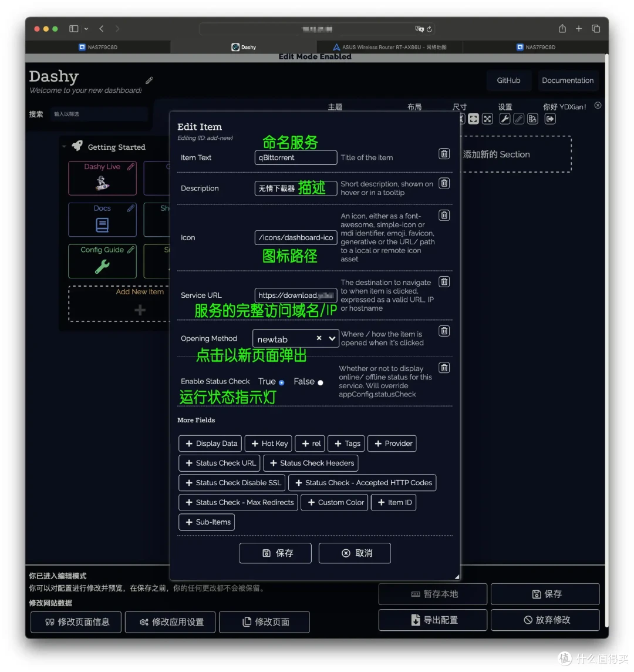Switch to the first NAS7F9C8D tab
This screenshot has height=672, width=634.
click(98, 47)
